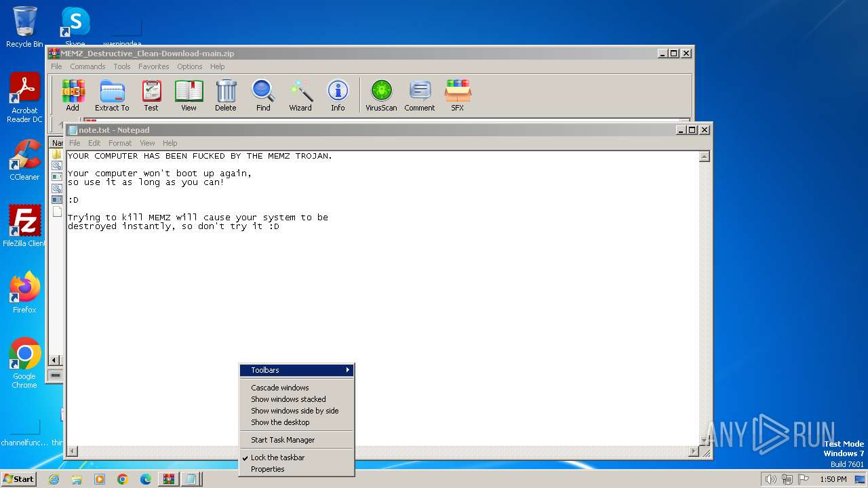868x488 pixels.
Task: Click the WinRAR Help menu
Action: 217,66
